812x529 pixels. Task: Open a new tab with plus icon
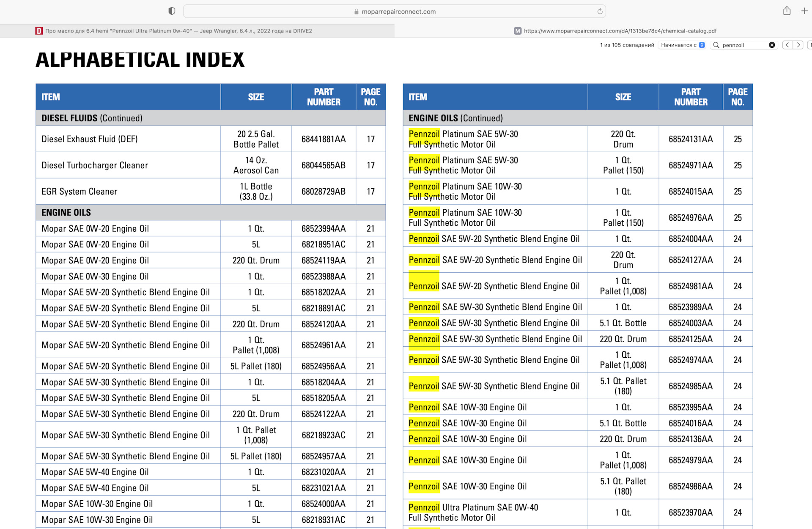[804, 11]
